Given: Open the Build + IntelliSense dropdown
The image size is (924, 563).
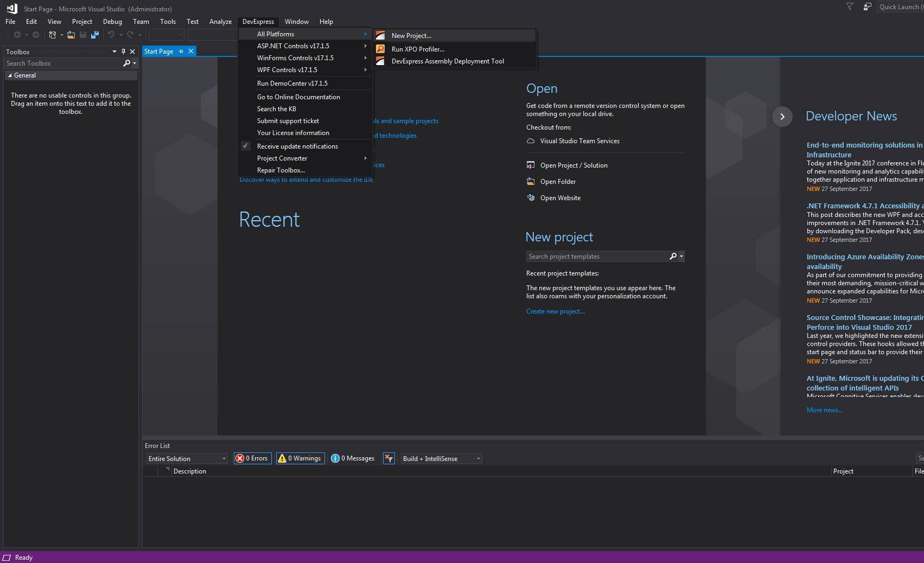Looking at the screenshot, I should point(441,458).
